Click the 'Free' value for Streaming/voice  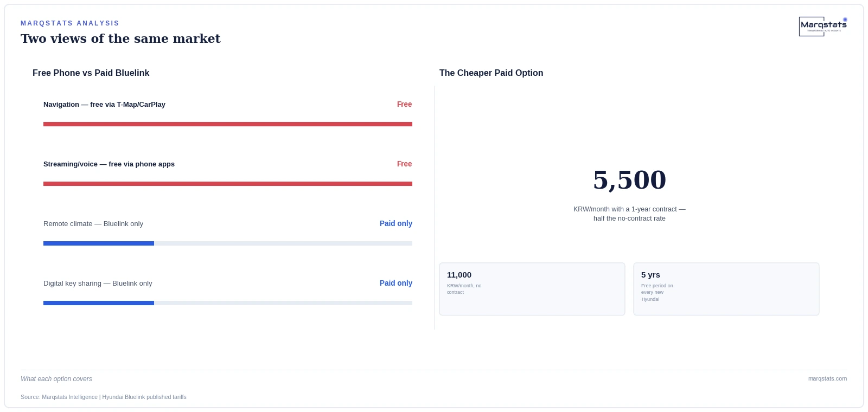pyautogui.click(x=404, y=164)
